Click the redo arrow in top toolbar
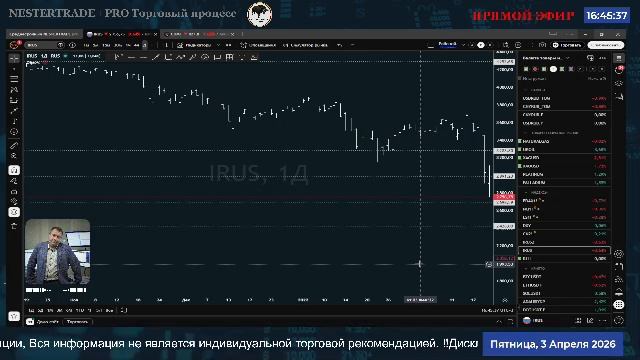This screenshot has height=360, width=640. point(352,45)
